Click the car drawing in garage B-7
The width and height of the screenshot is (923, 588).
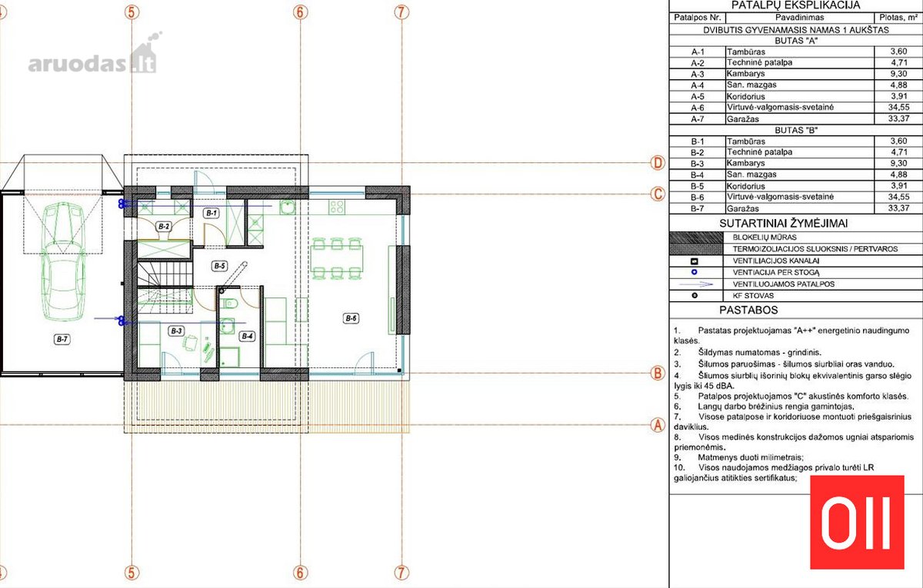pos(64,263)
